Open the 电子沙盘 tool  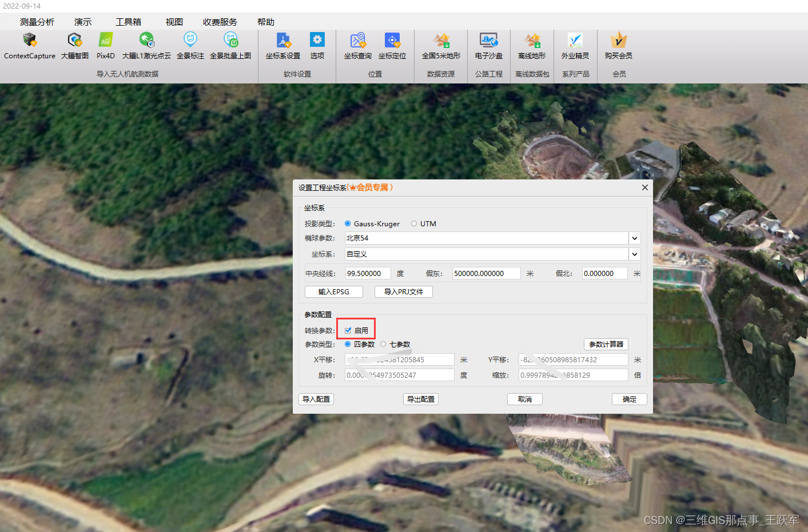489,46
